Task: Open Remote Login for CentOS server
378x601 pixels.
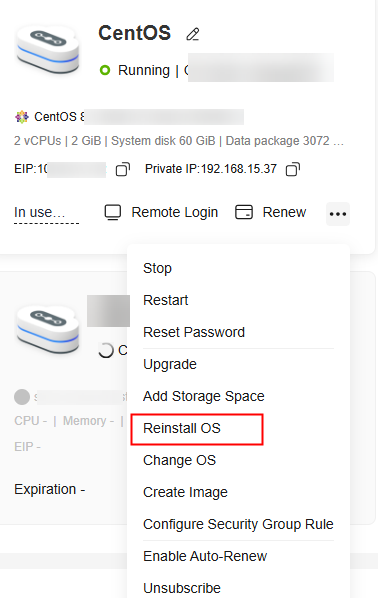Action: tap(174, 212)
